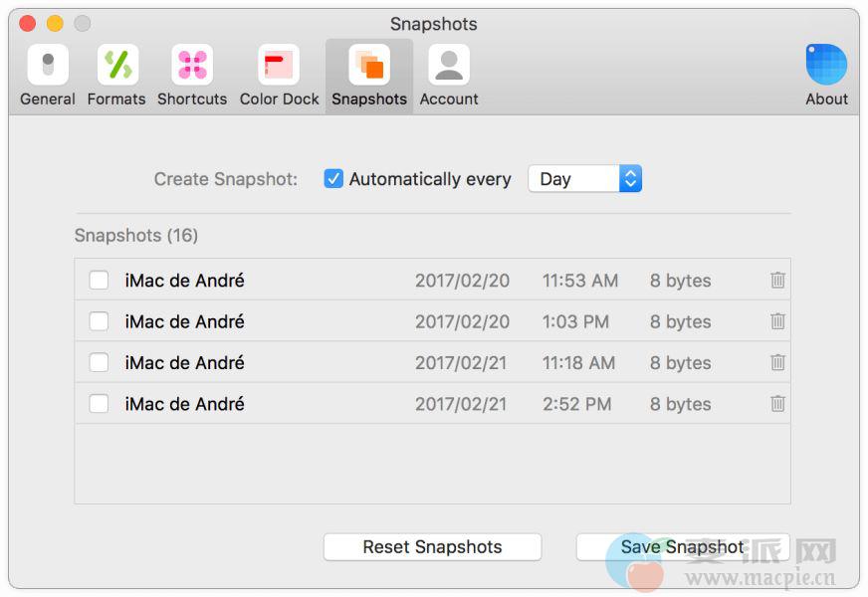Tick the checkbox for the 11:53 AM snapshot
Viewport: 868px width, 597px height.
(99, 281)
